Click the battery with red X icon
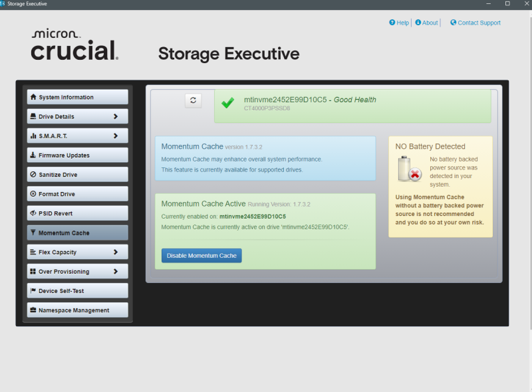 tap(410, 169)
